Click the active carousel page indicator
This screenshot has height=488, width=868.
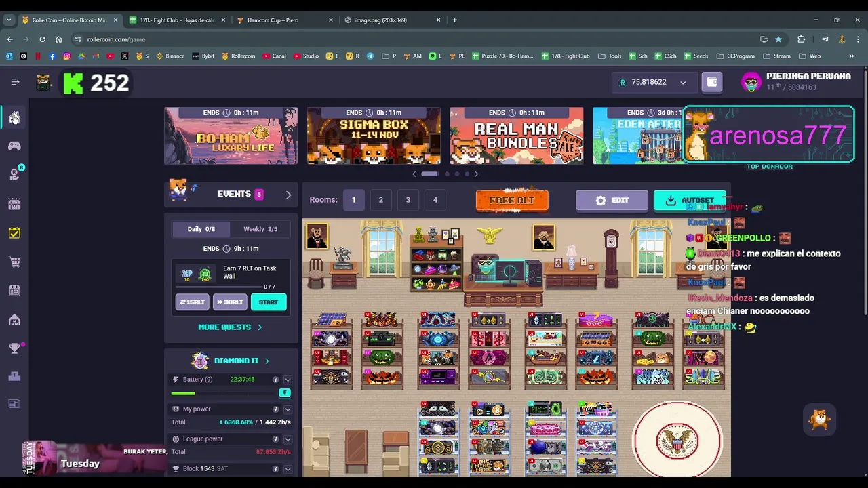(430, 174)
